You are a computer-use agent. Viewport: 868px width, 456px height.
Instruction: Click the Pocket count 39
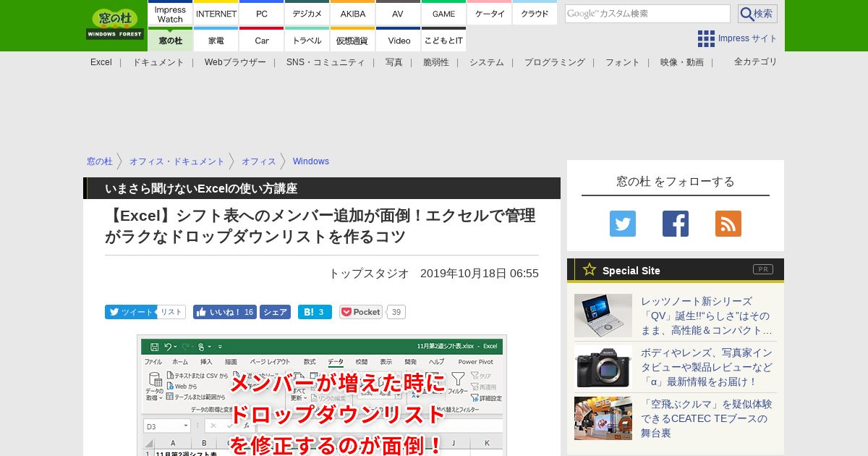(396, 312)
